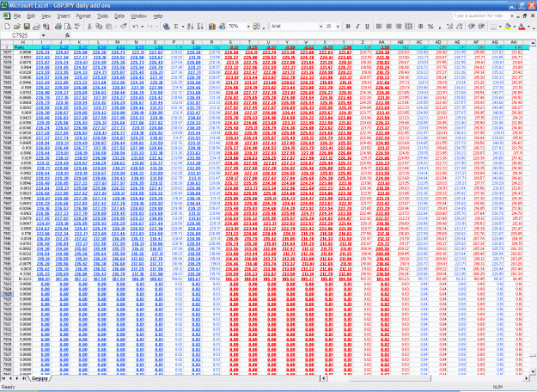Click the Cut scissors icon
Screen dimensions: 537x392
click(x=89, y=27)
